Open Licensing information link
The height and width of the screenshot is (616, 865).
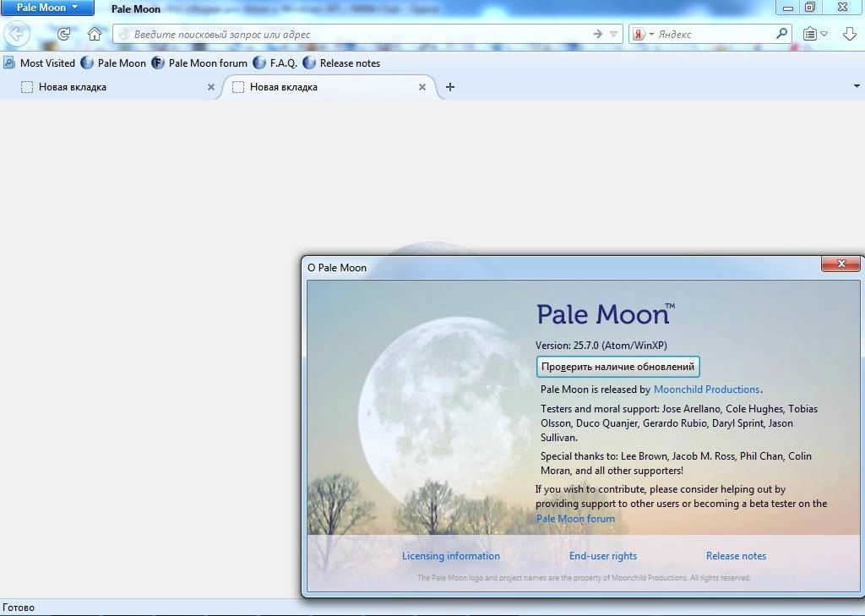[451, 556]
